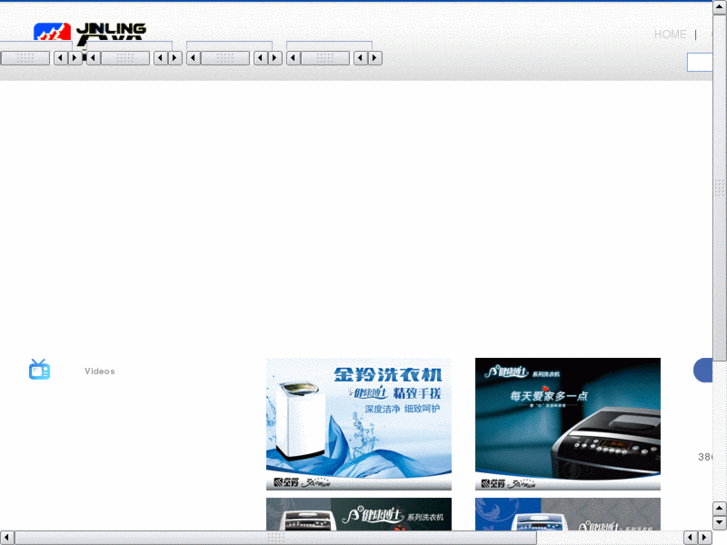The image size is (727, 545).
Task: Click fourth header scrollbar's left arrow beside its right arrow
Action: pos(361,58)
